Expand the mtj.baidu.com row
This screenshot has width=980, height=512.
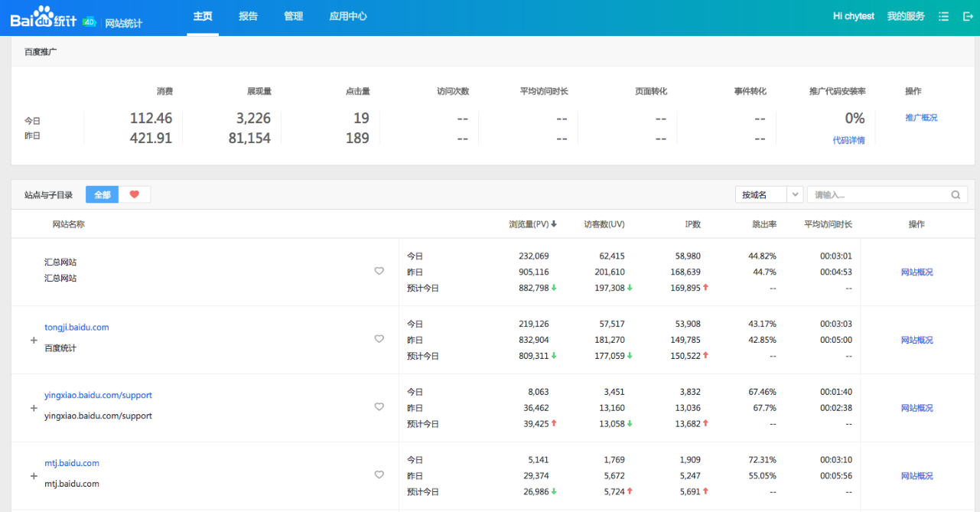[34, 476]
